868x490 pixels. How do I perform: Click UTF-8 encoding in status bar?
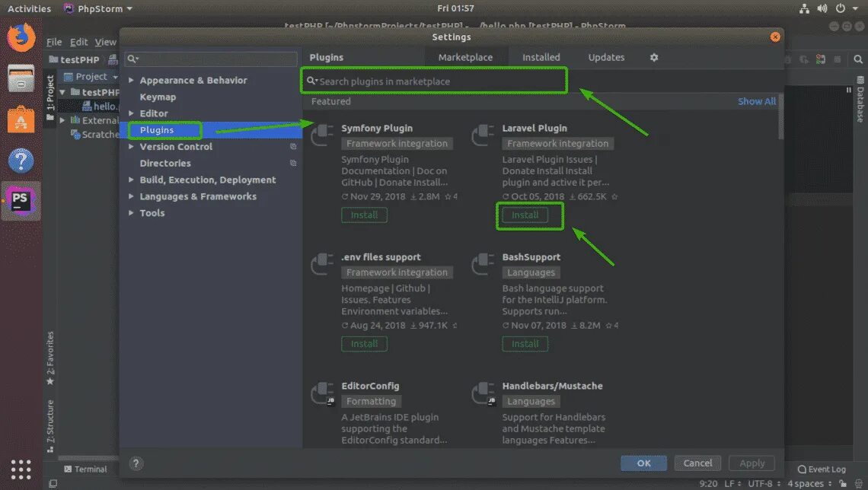click(764, 483)
